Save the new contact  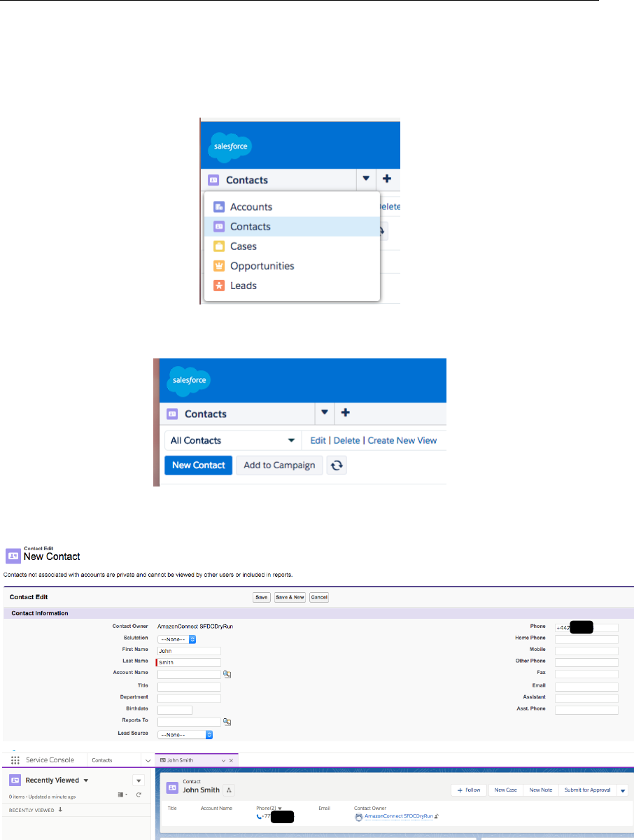click(x=262, y=597)
